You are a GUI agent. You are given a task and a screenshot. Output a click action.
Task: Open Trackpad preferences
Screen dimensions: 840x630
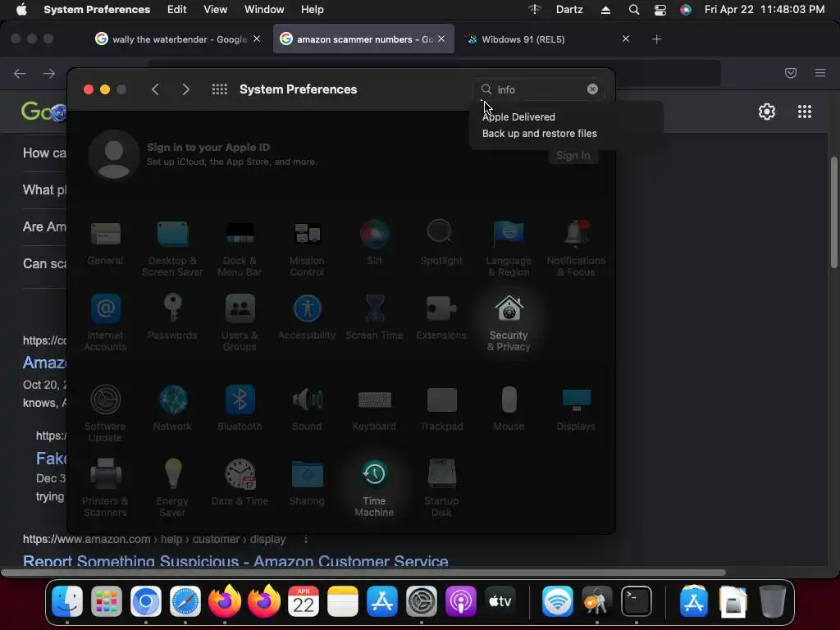441,409
